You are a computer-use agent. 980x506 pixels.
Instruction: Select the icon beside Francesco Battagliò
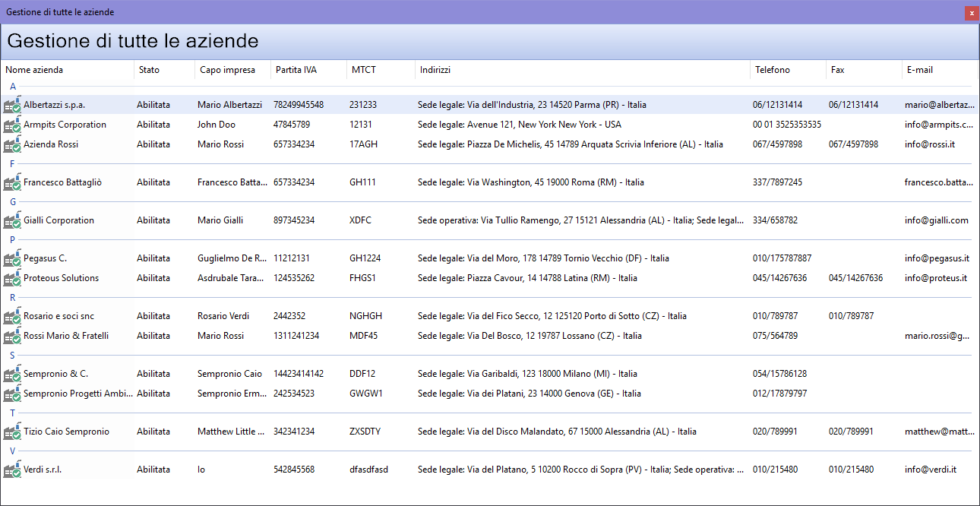pos(12,183)
